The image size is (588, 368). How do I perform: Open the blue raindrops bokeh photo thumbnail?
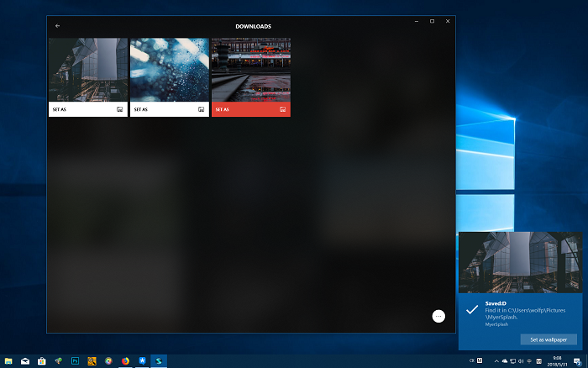click(x=170, y=70)
